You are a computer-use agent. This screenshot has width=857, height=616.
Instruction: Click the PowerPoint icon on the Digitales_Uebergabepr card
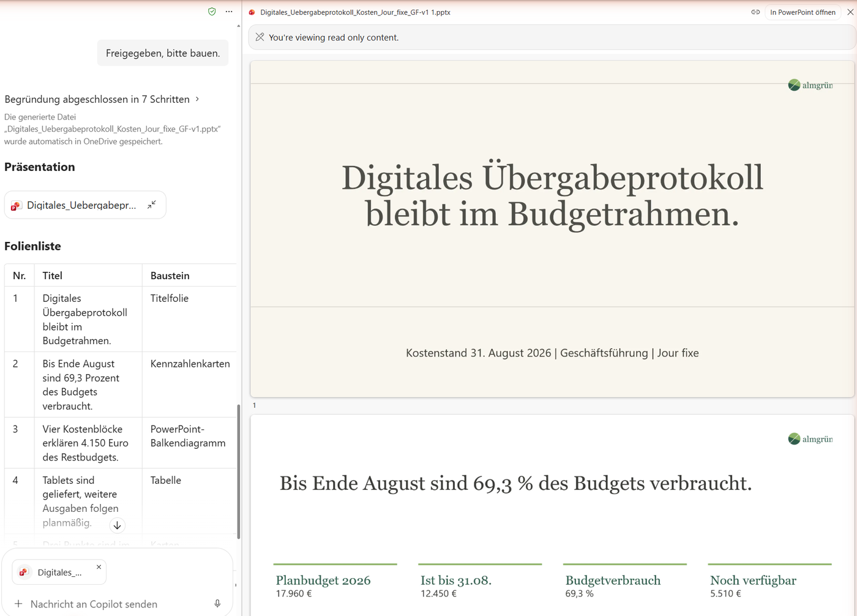tap(17, 206)
